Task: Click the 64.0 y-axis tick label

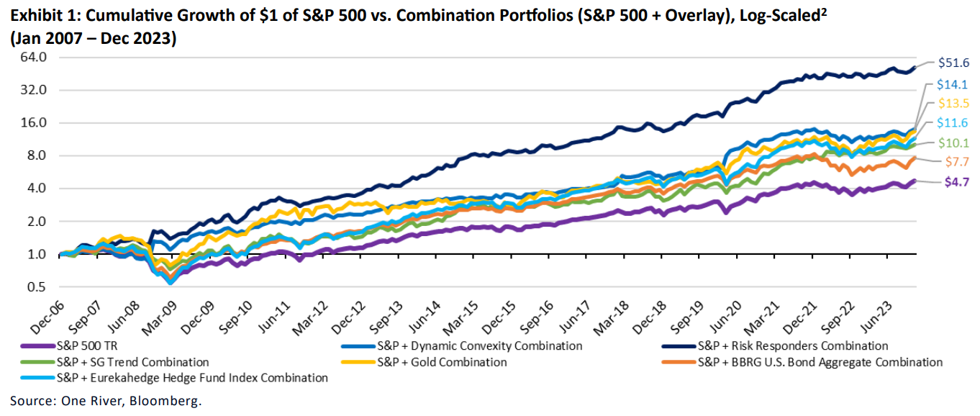Action: 35,57
